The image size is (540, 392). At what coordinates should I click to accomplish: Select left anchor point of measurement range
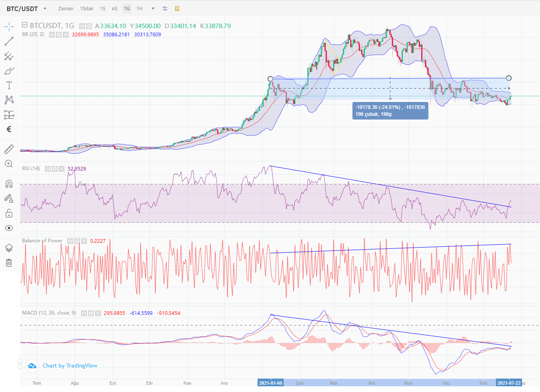click(x=270, y=79)
